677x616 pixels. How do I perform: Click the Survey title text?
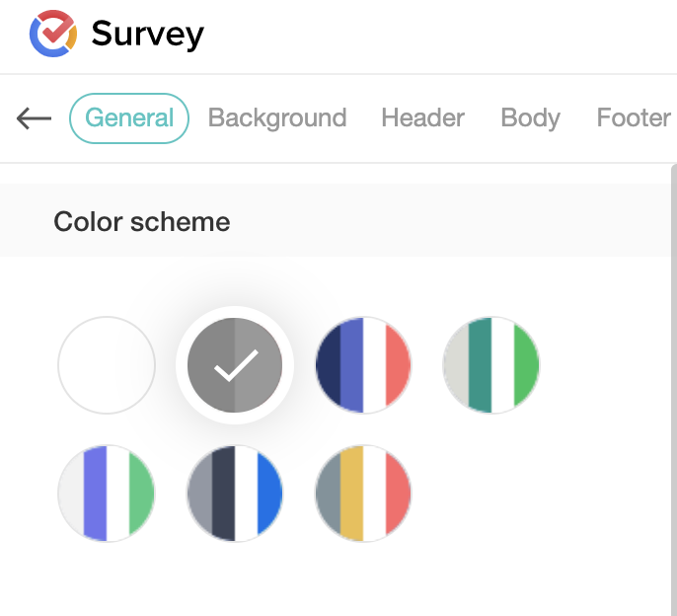click(x=147, y=35)
